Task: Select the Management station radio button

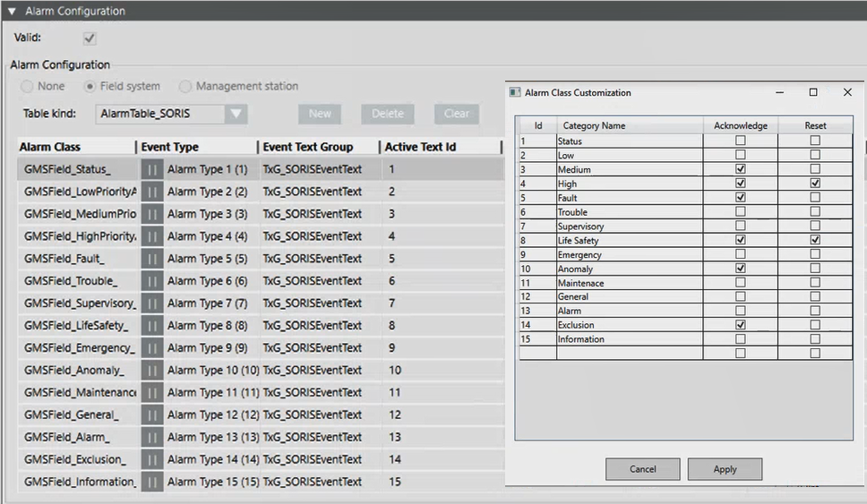Action: (185, 87)
